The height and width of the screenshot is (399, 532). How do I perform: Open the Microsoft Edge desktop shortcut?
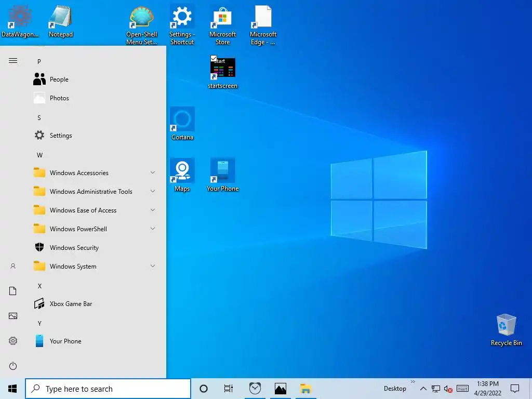[x=263, y=25]
